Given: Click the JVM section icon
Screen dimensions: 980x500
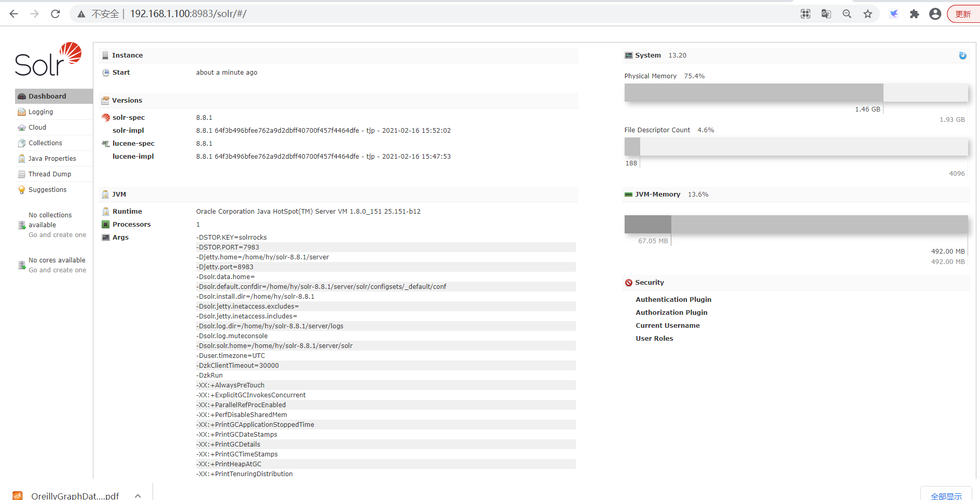Looking at the screenshot, I should coord(105,195).
